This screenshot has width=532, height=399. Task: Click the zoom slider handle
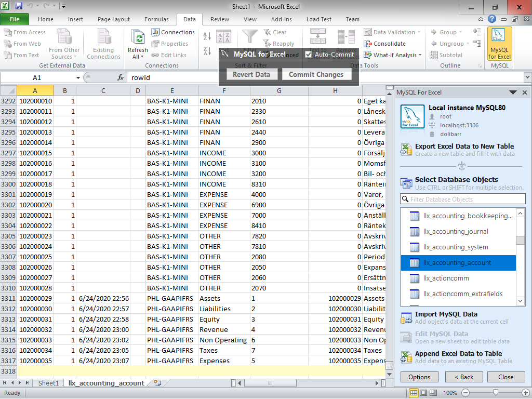pos(496,393)
